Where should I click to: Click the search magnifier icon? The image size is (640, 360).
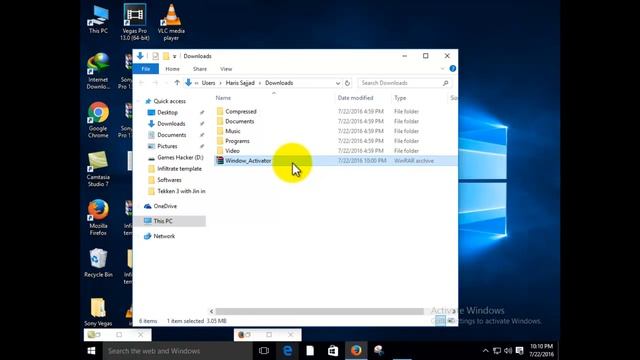click(445, 83)
